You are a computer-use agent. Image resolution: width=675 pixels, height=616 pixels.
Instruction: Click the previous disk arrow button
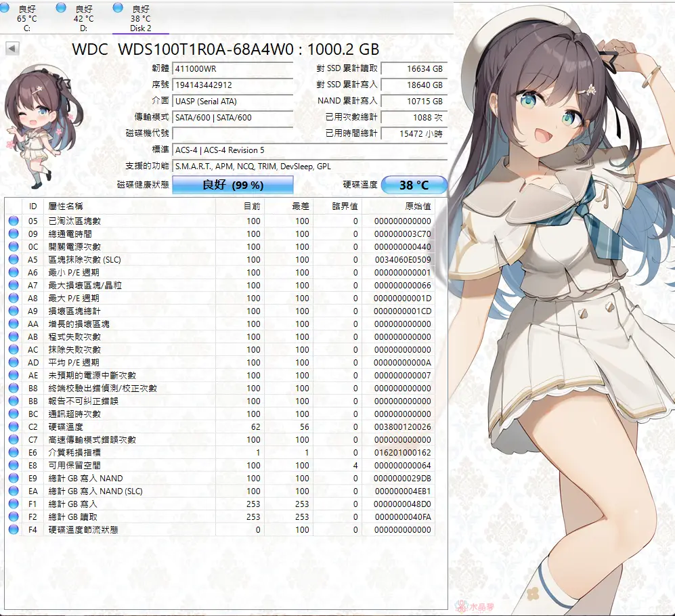pyautogui.click(x=12, y=49)
